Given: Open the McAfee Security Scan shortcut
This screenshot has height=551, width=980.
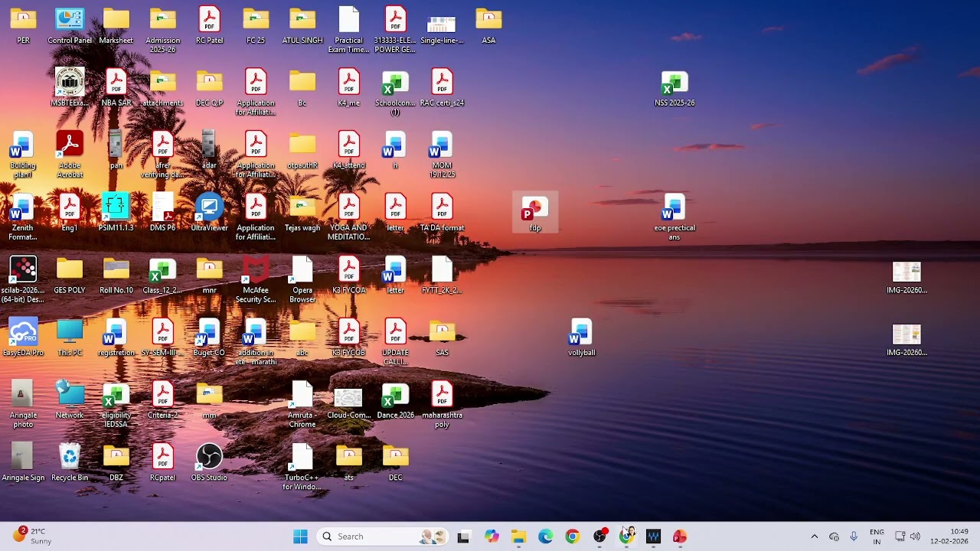Looking at the screenshot, I should point(256,279).
